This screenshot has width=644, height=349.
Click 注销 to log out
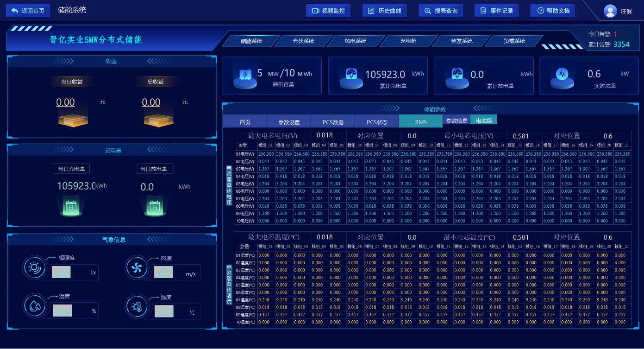pos(626,11)
